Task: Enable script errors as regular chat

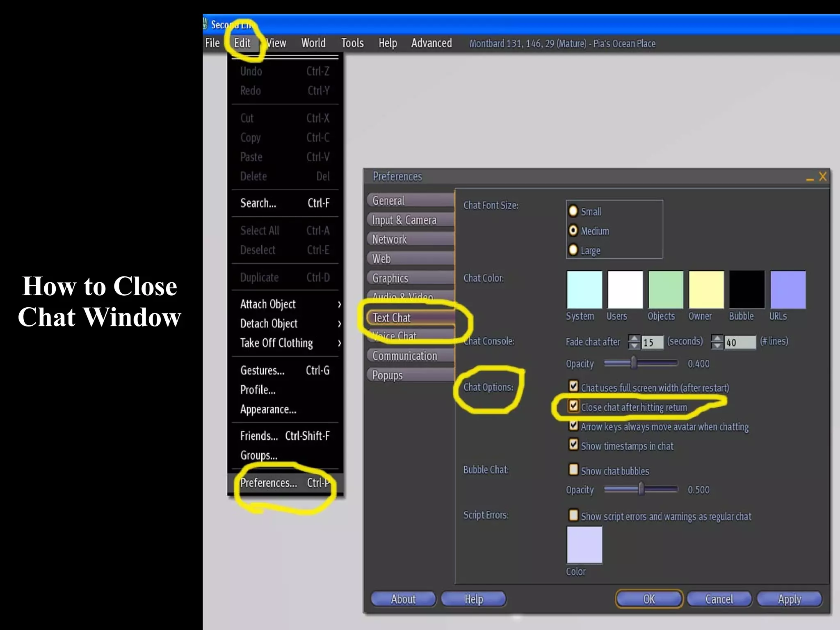Action: [573, 515]
